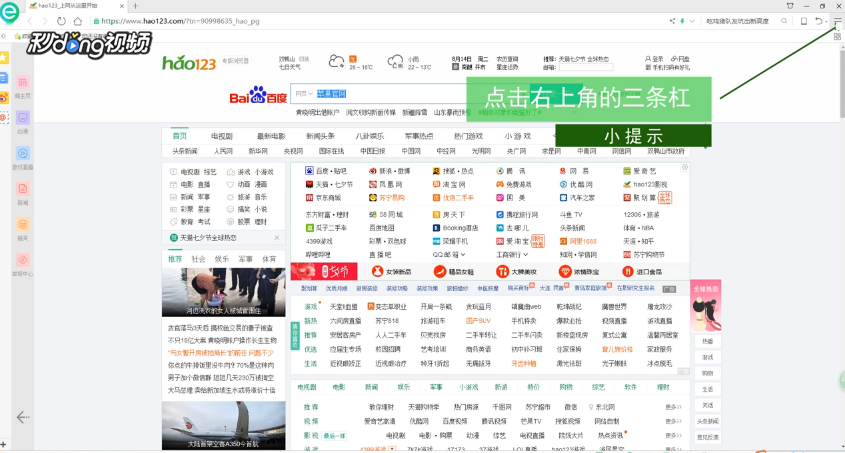This screenshot has height=453, width=845.
Task: Click the yellow smiley sidebar icon
Action: (23, 225)
